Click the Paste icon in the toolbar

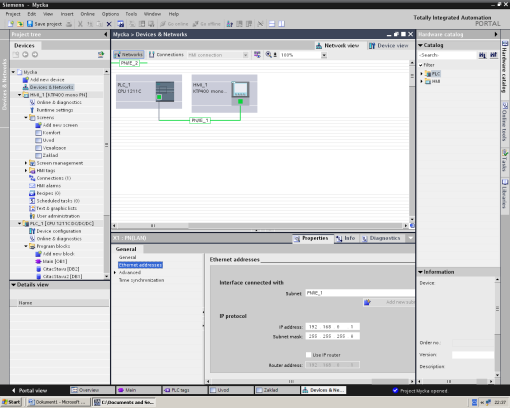99,24
